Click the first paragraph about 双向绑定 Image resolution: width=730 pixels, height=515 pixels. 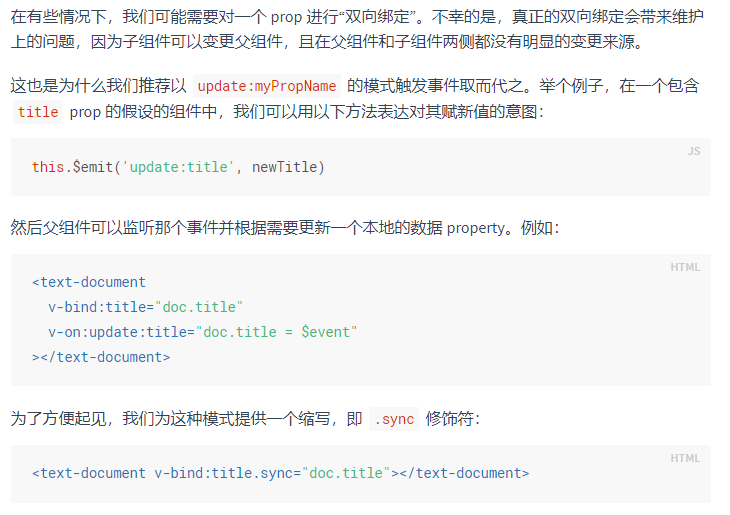[x=357, y=29]
